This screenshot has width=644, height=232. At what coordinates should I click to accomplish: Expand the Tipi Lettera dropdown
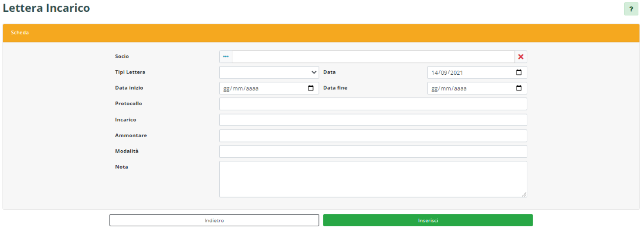pyautogui.click(x=269, y=73)
